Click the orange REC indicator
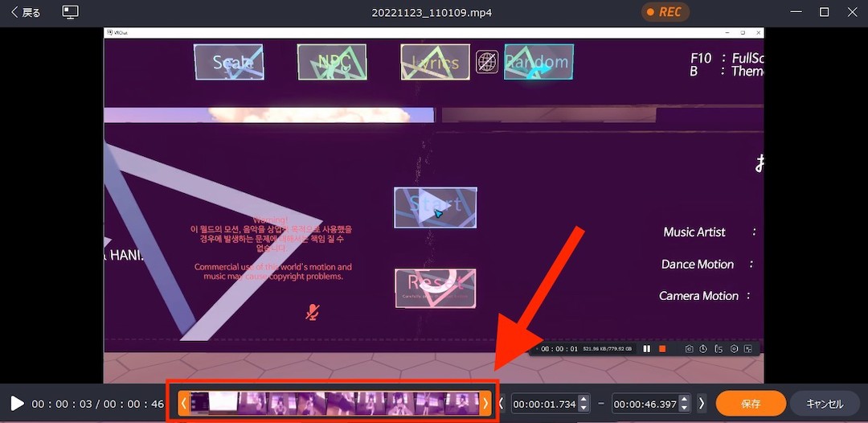Image resolution: width=868 pixels, height=423 pixels. tap(665, 12)
